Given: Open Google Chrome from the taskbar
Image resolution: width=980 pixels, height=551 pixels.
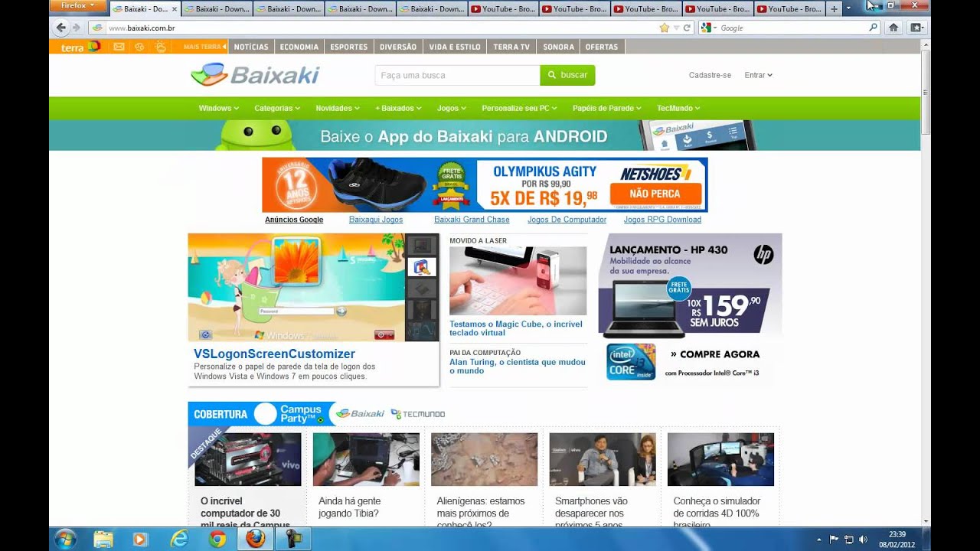Looking at the screenshot, I should 217,539.
